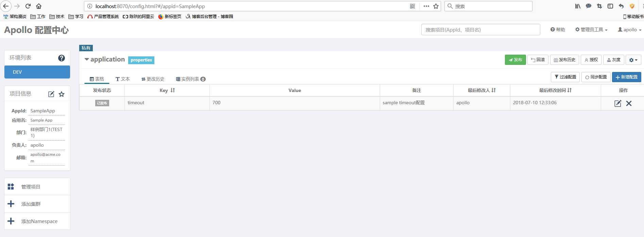
Task: Click the undo arrow toolbar icon
Action: 621,6
